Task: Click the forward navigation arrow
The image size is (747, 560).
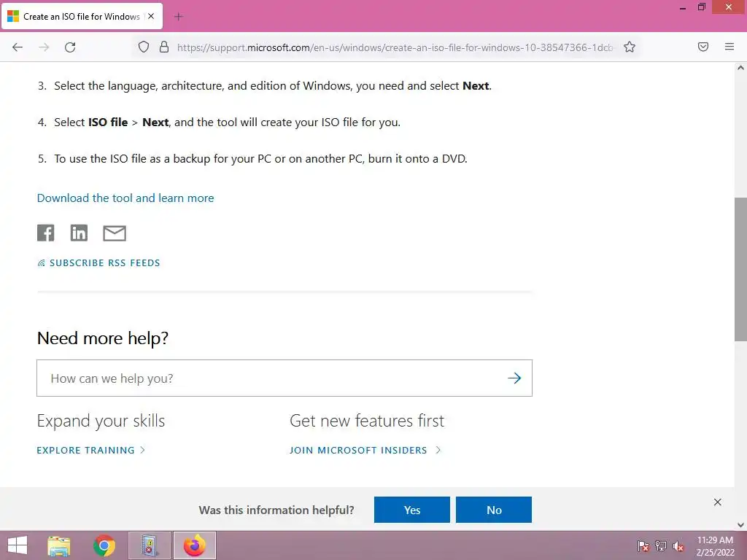Action: pyautogui.click(x=44, y=47)
